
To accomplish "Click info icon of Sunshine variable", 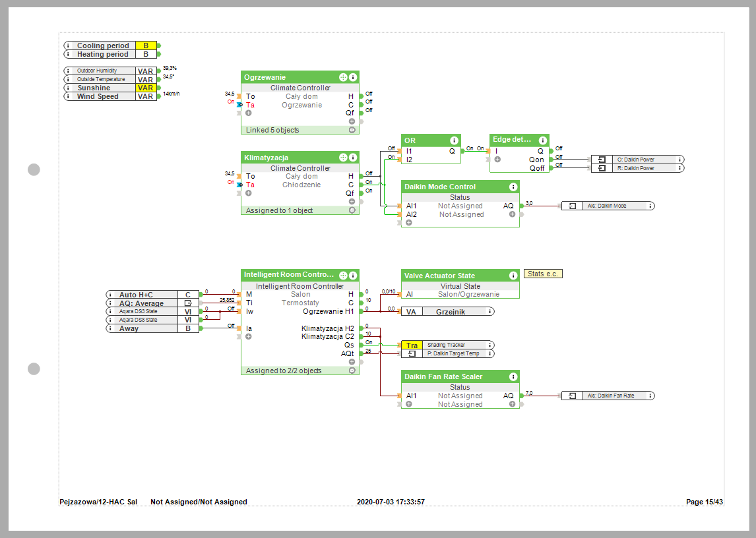I will click(x=68, y=88).
